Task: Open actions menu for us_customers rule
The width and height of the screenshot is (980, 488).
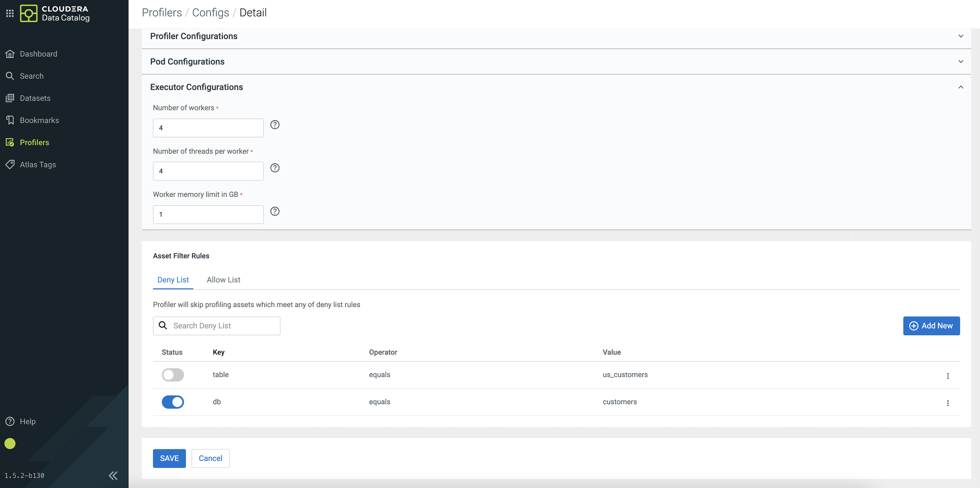Action: 947,375
